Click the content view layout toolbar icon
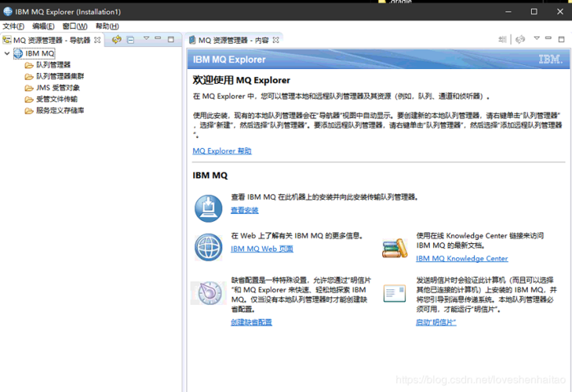 (502, 39)
